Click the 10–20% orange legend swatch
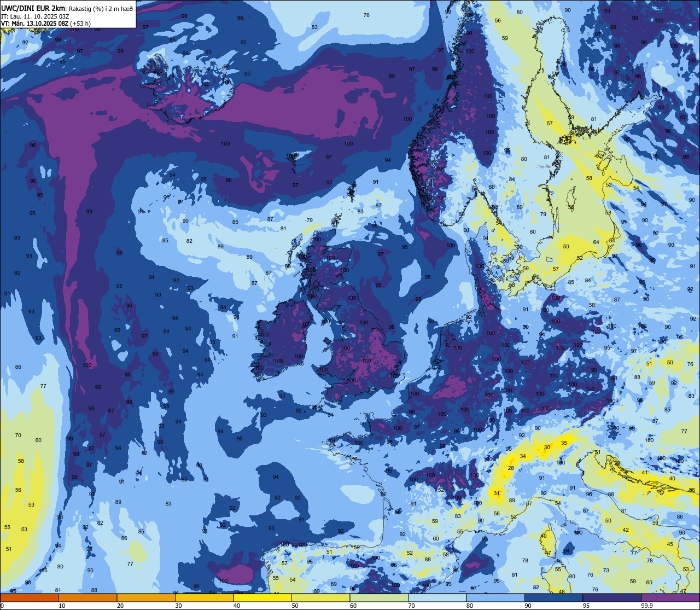The height and width of the screenshot is (610, 700). tap(87, 597)
